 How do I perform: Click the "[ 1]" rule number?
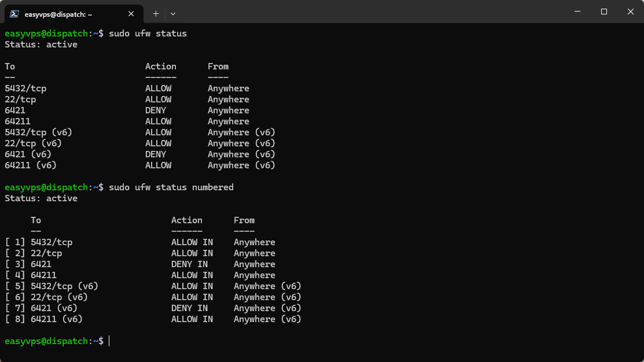coord(15,242)
